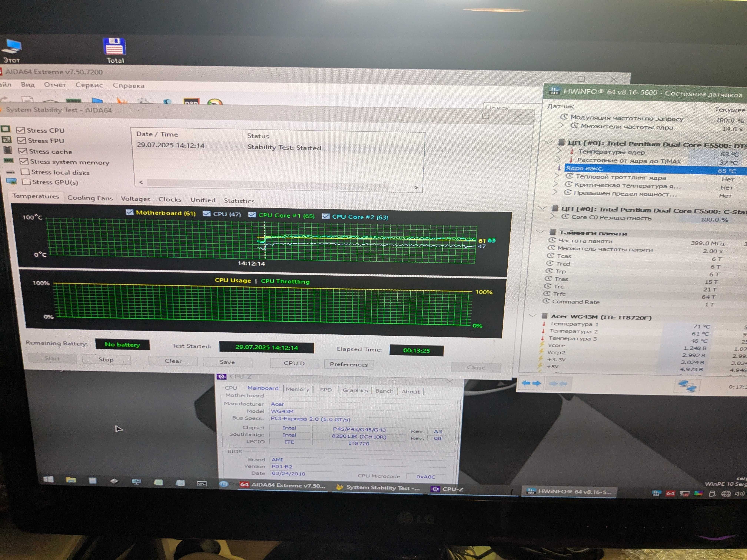The width and height of the screenshot is (747, 560).
Task: Toggle the Stress system memory checkbox
Action: click(x=24, y=161)
